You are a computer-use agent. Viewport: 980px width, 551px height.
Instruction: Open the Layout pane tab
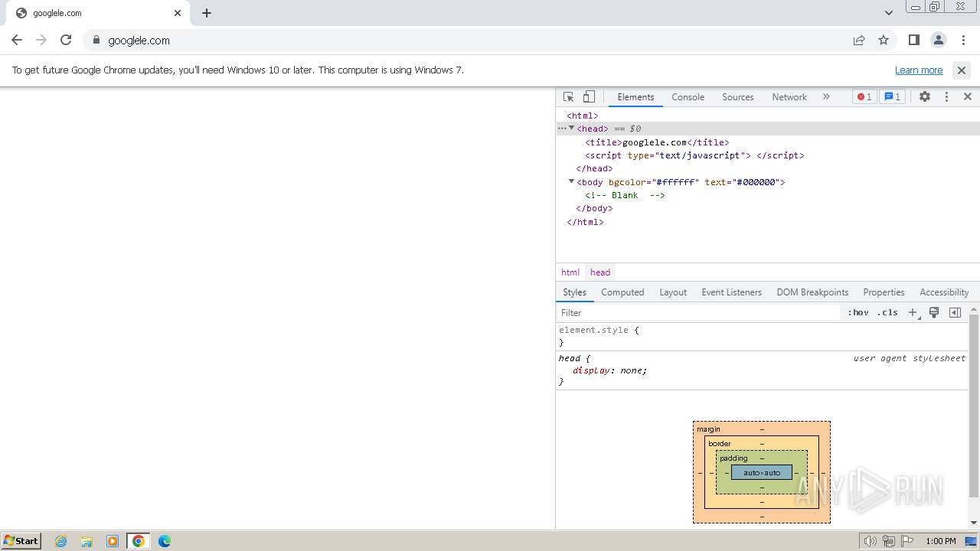tap(673, 292)
